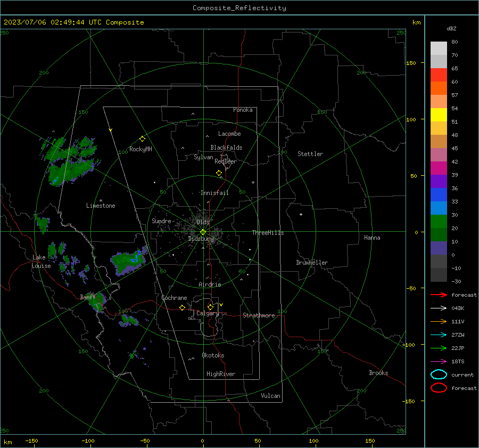Click the Sundre town label
This screenshot has width=479, height=448.
tap(161, 221)
